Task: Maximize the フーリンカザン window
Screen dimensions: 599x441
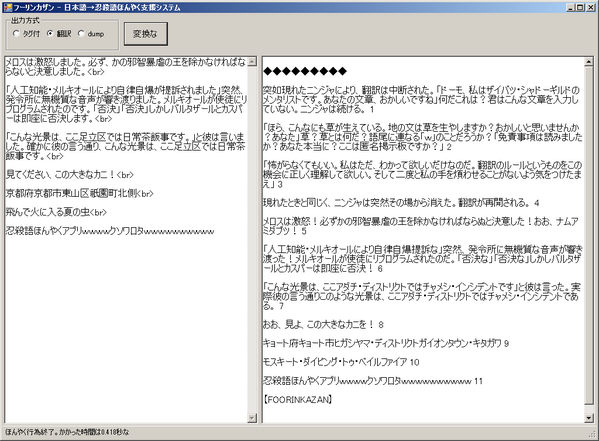Action: (x=580, y=7)
